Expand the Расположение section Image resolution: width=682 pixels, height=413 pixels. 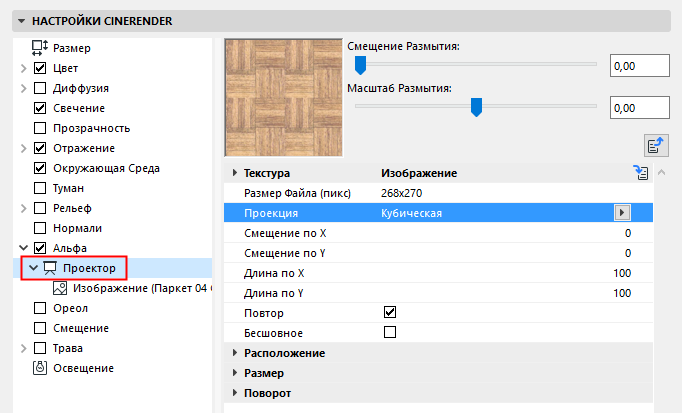click(x=236, y=353)
